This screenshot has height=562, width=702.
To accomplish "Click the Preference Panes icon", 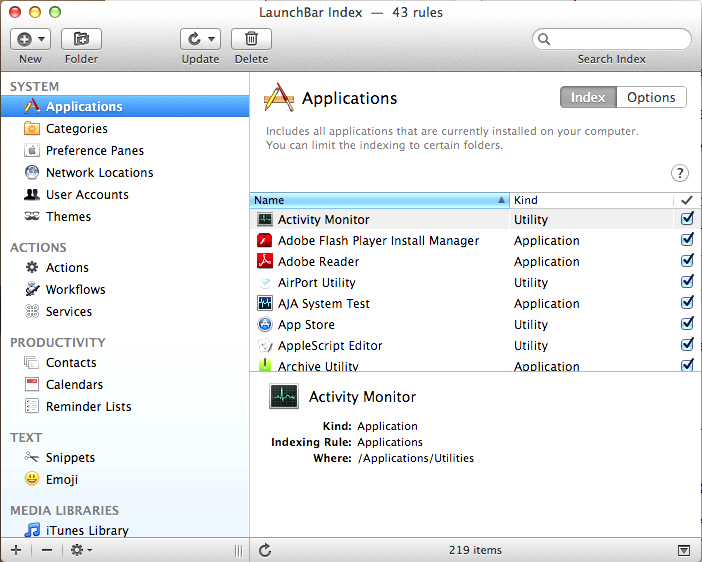I will (32, 150).
